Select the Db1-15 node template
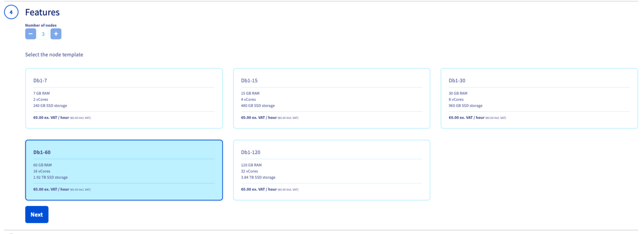Image resolution: width=644 pixels, height=234 pixels. (x=332, y=98)
